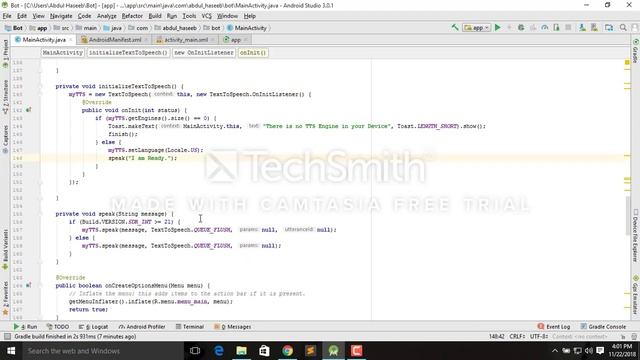Close the MainActivity.java tab
Screen dimensions: 640x360
[x=71, y=40]
